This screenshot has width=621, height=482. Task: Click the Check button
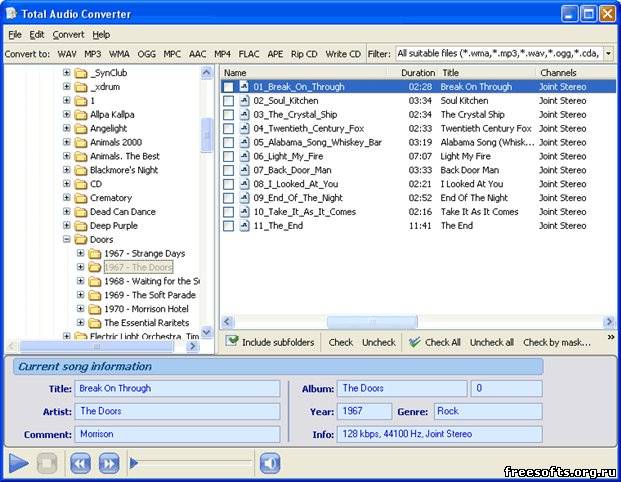[x=341, y=342]
